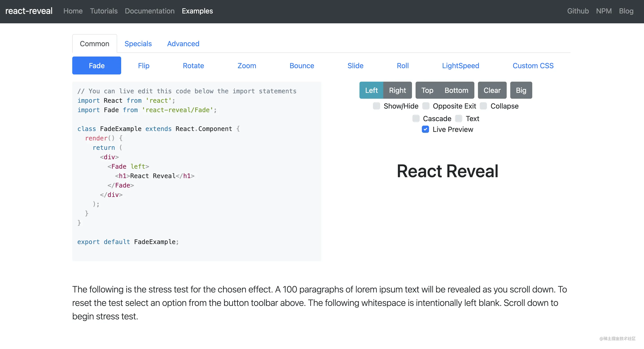Click the Big size button

pos(521,90)
